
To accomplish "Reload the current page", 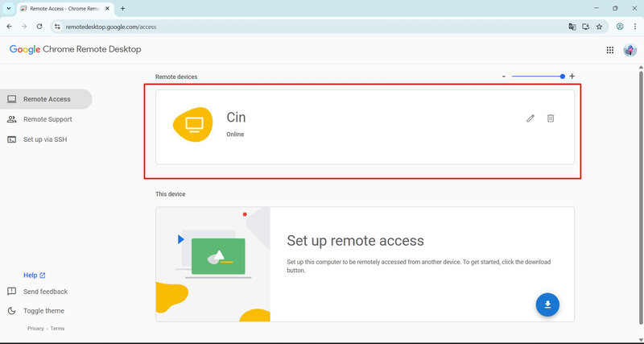I will click(x=39, y=27).
